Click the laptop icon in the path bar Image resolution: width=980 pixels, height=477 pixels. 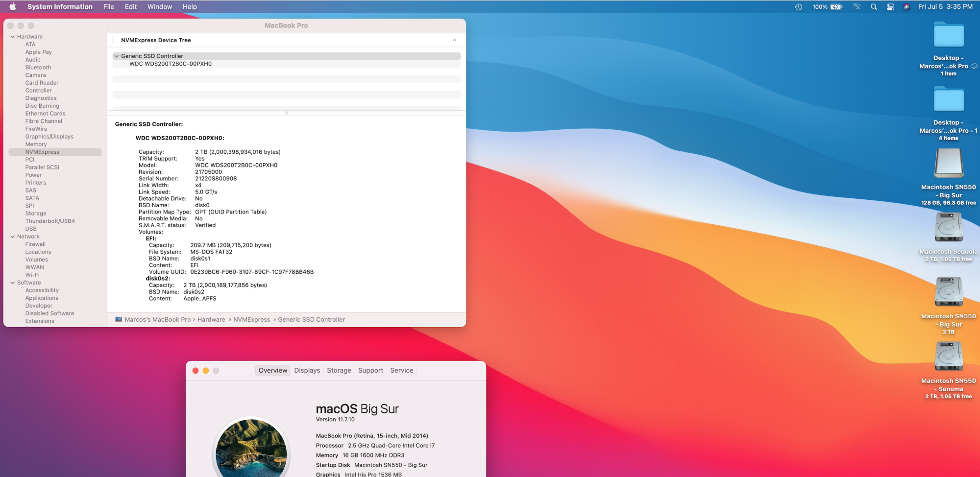coord(119,319)
